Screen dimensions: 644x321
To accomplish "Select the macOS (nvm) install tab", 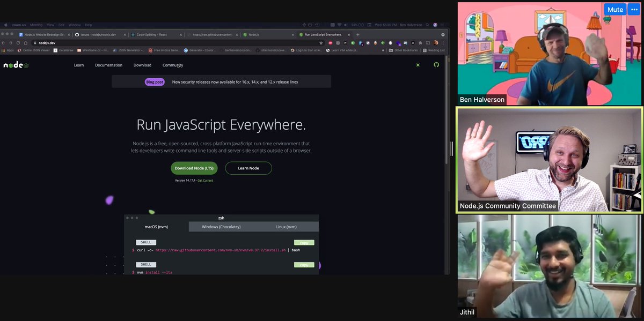I will (x=156, y=227).
